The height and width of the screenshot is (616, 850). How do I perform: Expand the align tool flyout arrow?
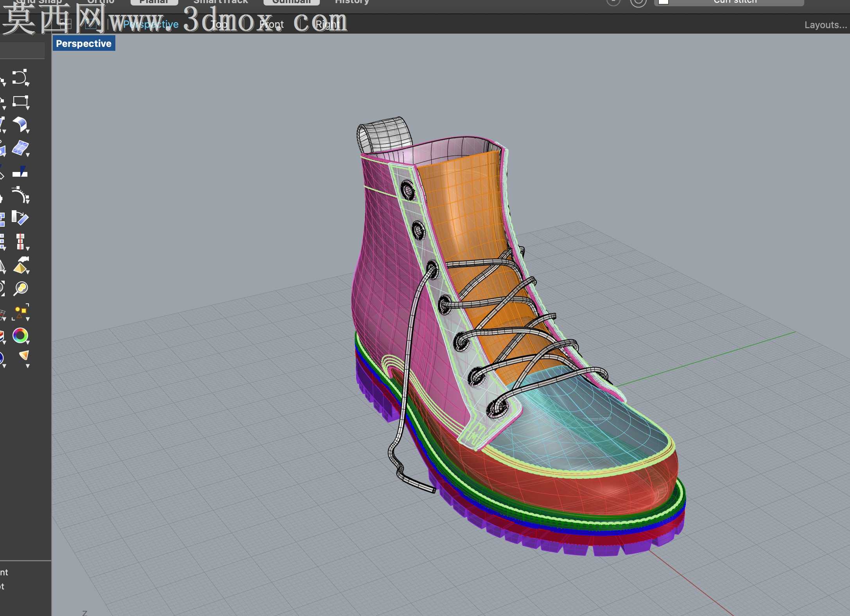[x=28, y=248]
